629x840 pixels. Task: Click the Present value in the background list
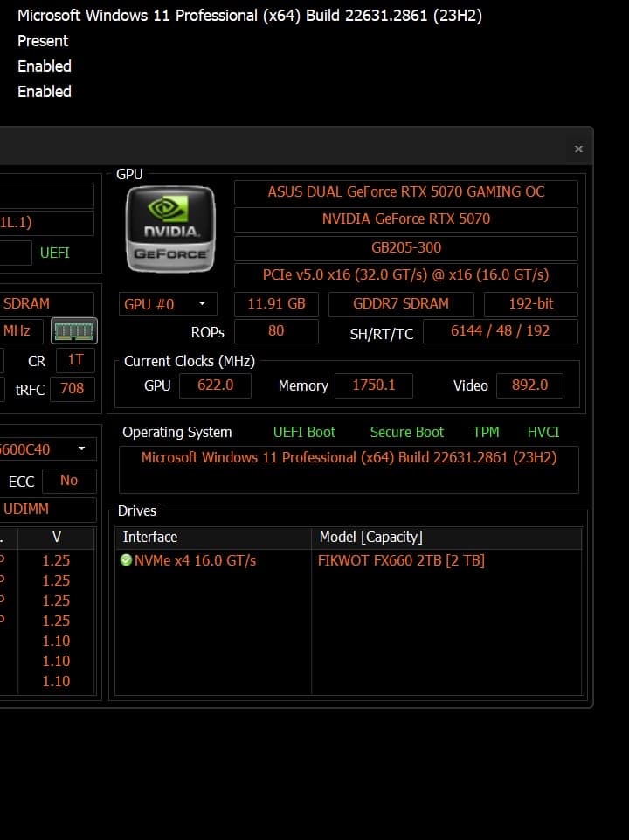tap(43, 41)
